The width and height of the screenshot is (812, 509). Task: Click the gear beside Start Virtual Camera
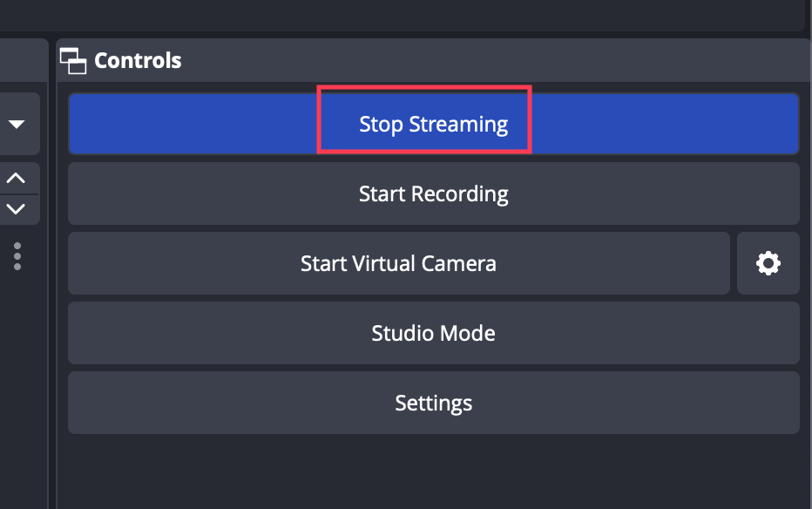click(768, 263)
